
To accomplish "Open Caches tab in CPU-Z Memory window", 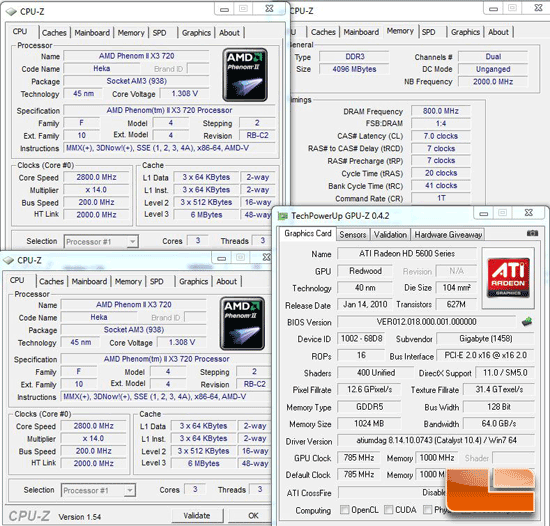I will click(323, 32).
